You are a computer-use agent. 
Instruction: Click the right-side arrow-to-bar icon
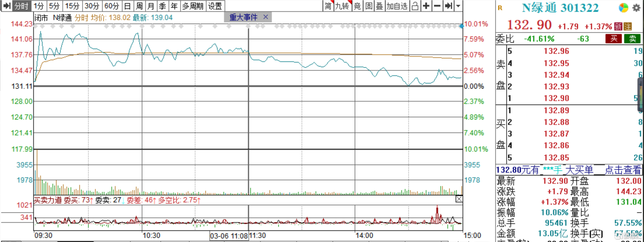(448, 6)
